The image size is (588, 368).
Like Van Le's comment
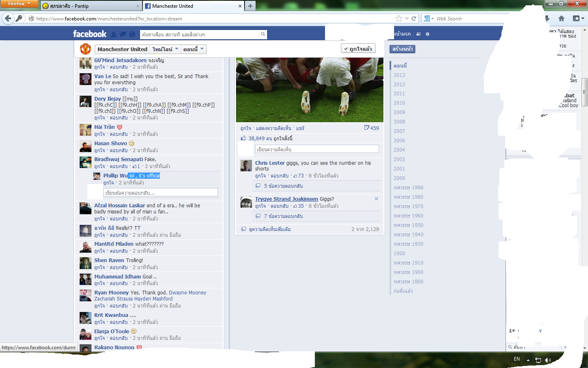[x=100, y=90]
